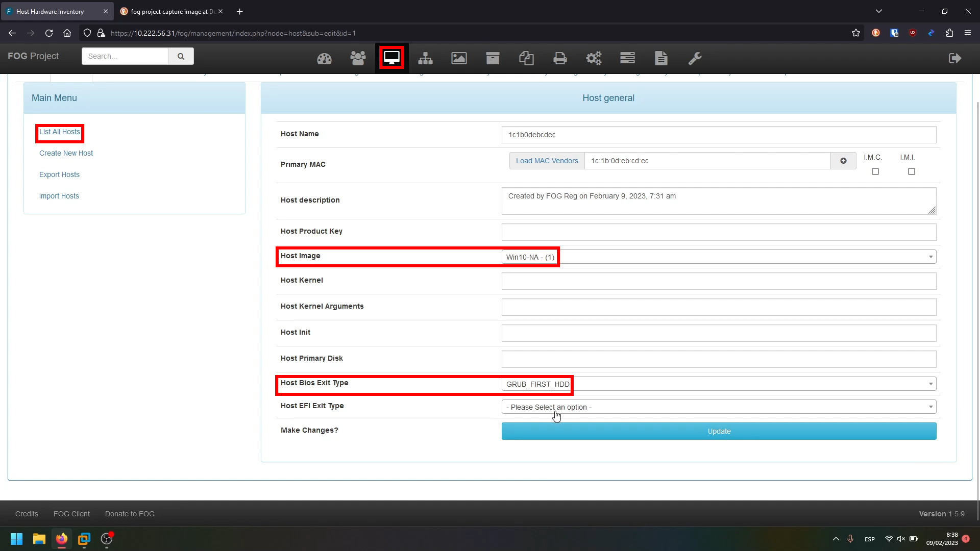Open Images management picture icon
The width and height of the screenshot is (980, 551).
[x=459, y=59]
